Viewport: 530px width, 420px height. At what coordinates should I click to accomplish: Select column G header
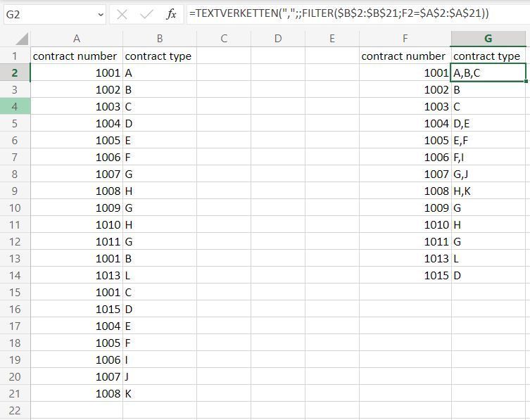[x=488, y=39]
